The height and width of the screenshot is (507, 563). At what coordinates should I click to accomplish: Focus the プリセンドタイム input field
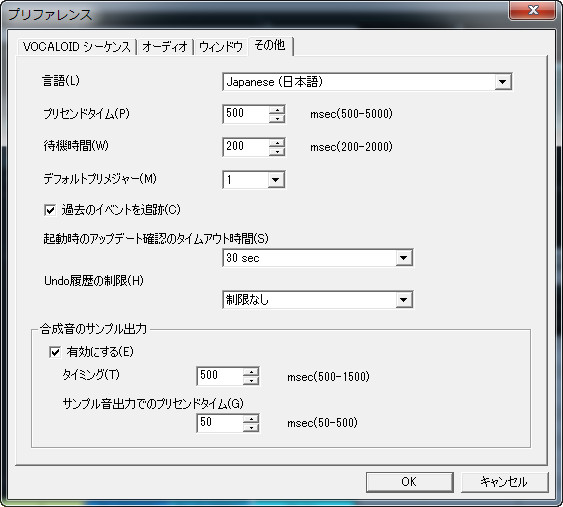tap(246, 114)
